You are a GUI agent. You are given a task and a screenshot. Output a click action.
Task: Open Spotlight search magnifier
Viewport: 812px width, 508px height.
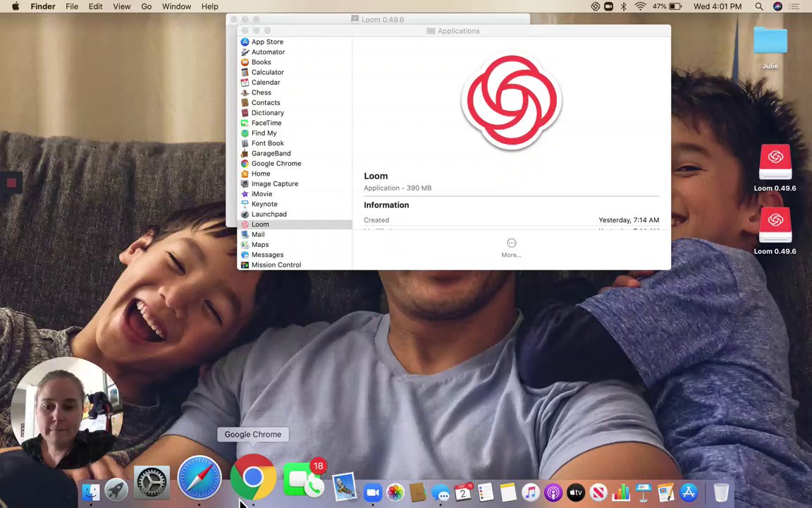click(x=758, y=6)
